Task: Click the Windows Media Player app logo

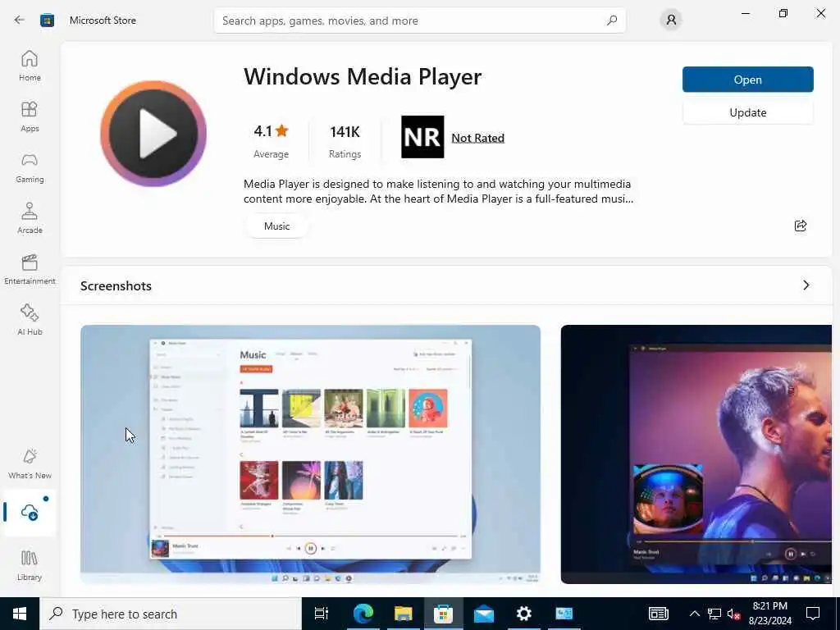Action: point(153,134)
